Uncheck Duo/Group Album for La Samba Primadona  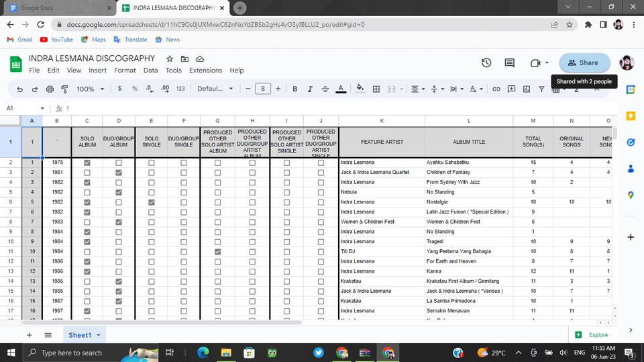click(x=119, y=301)
